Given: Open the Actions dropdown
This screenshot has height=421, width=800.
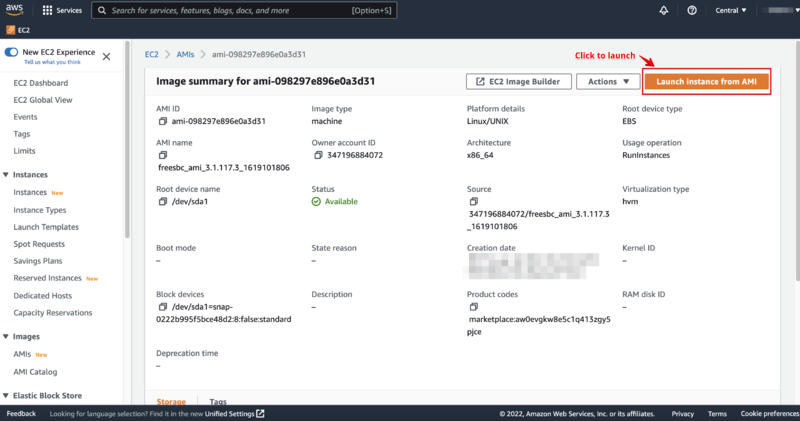Looking at the screenshot, I should click(x=608, y=82).
